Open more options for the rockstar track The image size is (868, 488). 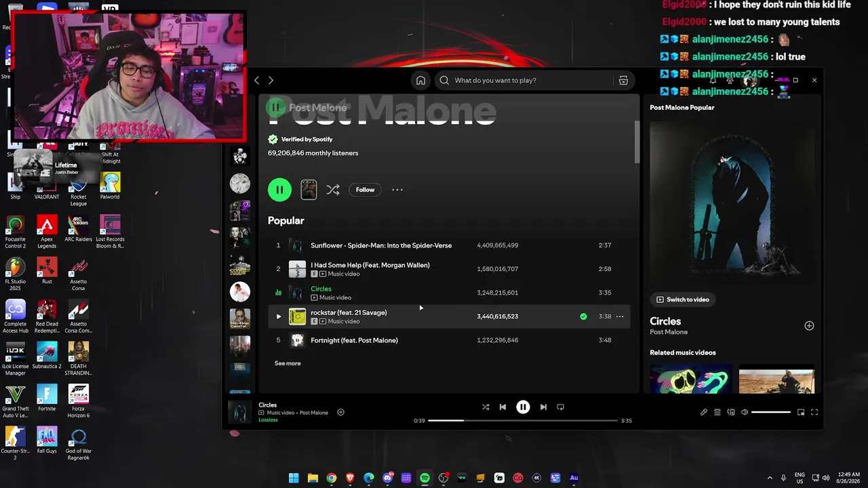pos(619,317)
